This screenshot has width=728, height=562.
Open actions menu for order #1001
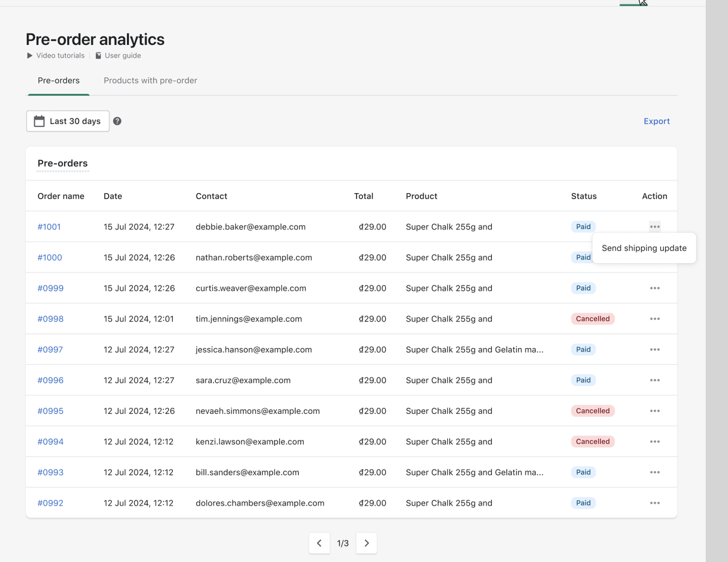[655, 227]
